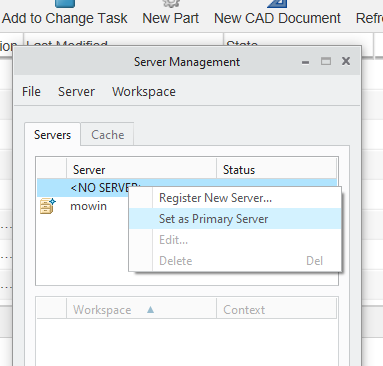Open the Server menu
The image size is (383, 366).
tap(76, 92)
